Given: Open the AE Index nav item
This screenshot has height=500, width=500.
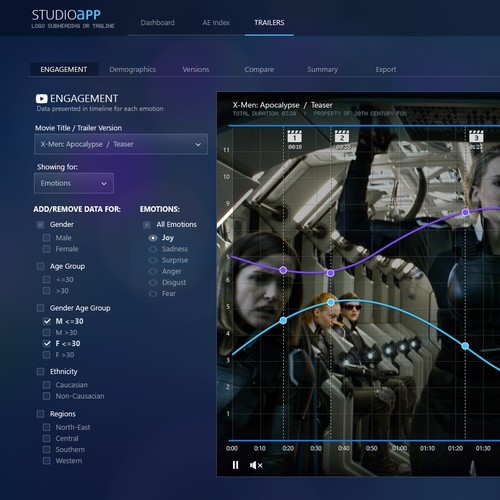Looking at the screenshot, I should [216, 23].
